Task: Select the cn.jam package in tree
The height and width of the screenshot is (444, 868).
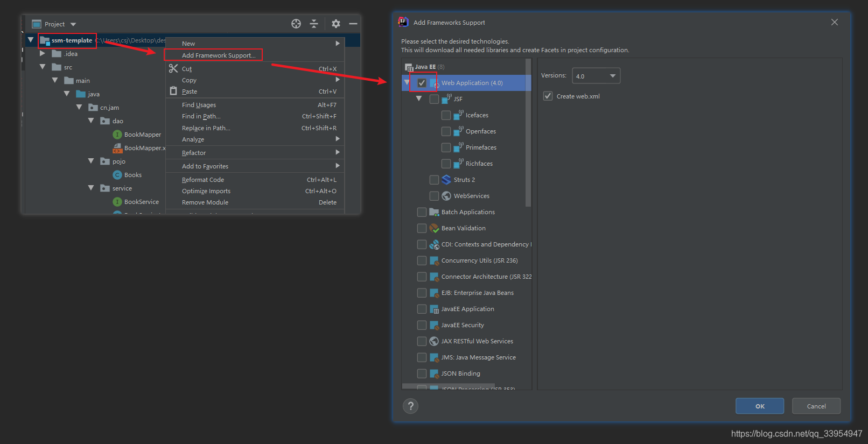Action: click(109, 108)
